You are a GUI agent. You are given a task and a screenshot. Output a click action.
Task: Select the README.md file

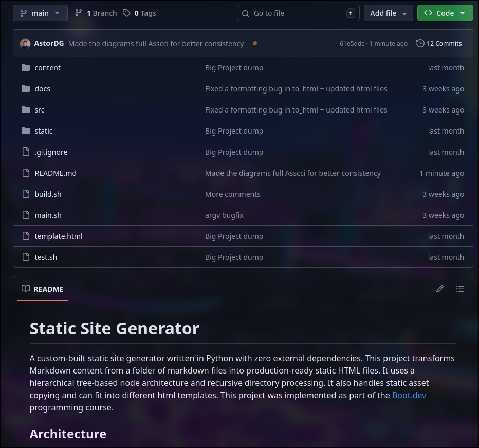pyautogui.click(x=56, y=173)
